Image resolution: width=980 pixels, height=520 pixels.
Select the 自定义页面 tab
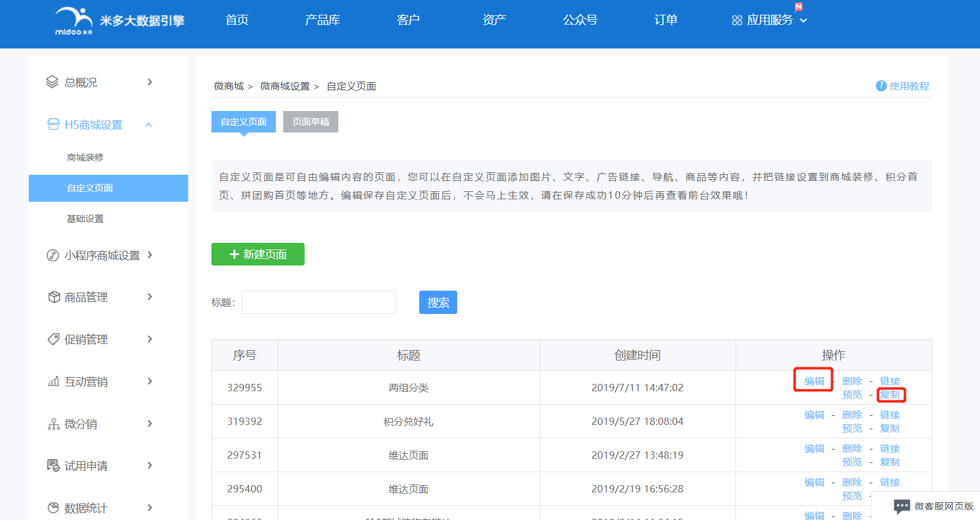[243, 121]
